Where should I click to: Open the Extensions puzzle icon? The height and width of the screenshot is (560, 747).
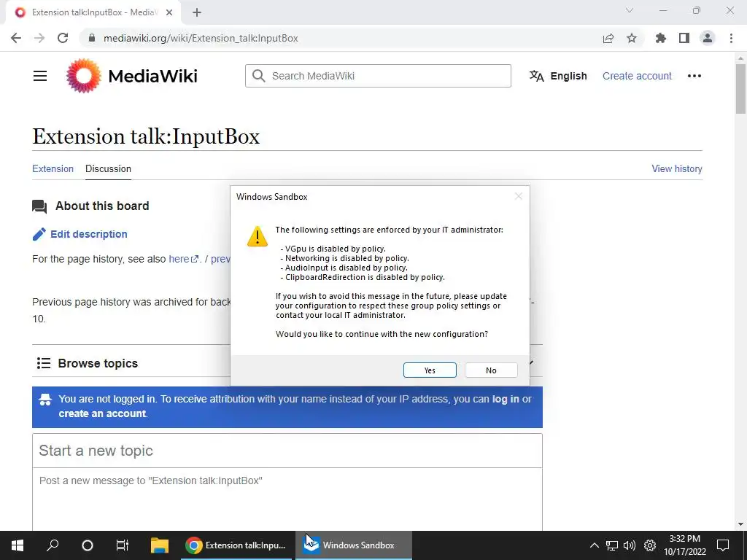(661, 38)
